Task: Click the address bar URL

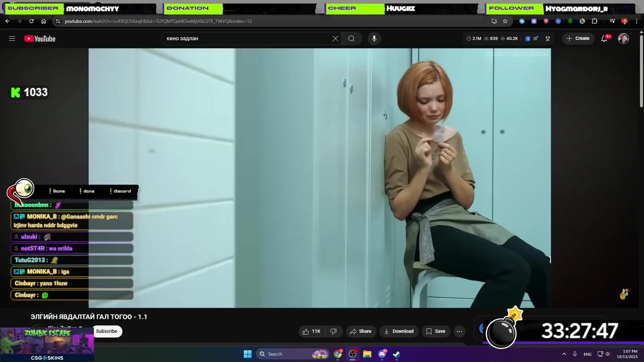Action: coord(158,21)
